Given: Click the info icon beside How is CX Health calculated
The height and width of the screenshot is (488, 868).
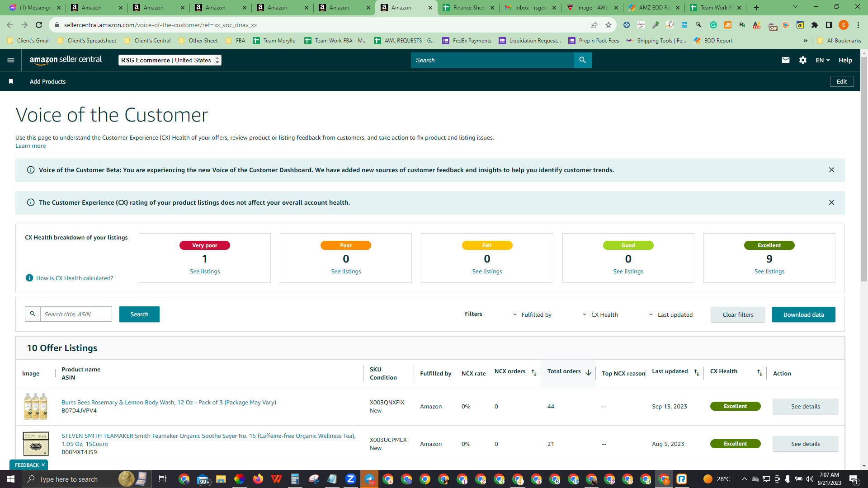Looking at the screenshot, I should 29,278.
